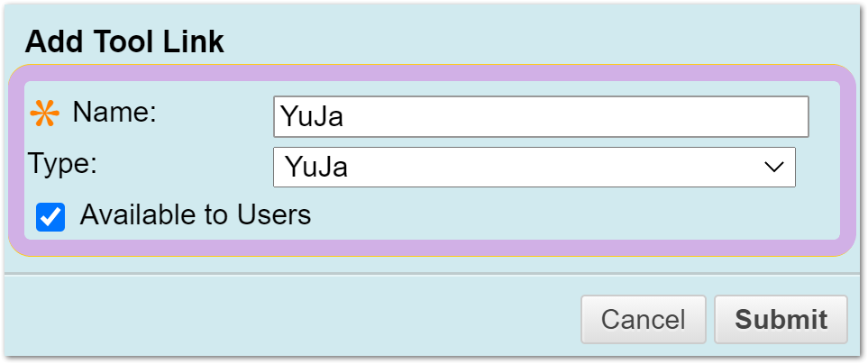Screen dimensions: 868x364
Task: Cancel the Add Tool Link dialog
Action: pos(644,319)
